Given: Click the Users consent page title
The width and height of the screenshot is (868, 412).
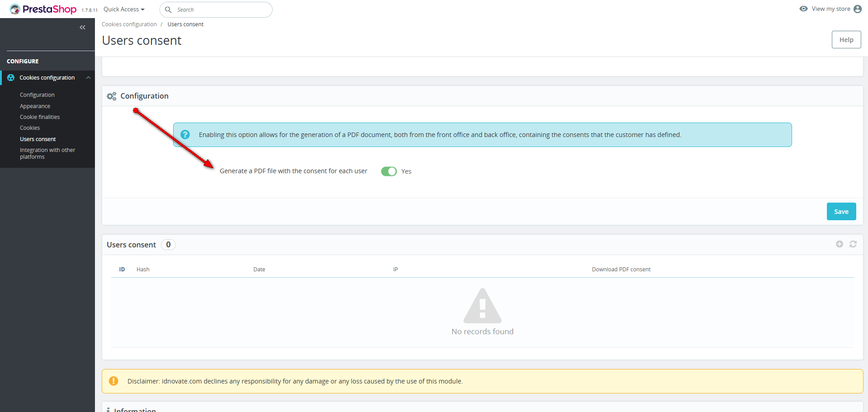Looking at the screenshot, I should [x=142, y=41].
